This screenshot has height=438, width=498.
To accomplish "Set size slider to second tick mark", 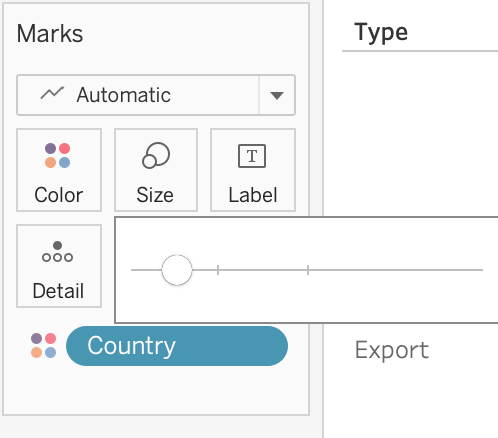I will tap(308, 270).
